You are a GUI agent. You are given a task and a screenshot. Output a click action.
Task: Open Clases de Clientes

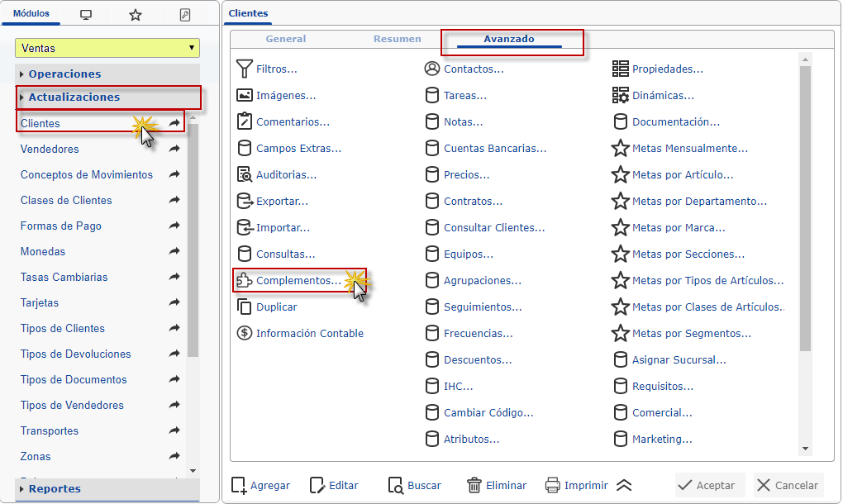point(66,200)
